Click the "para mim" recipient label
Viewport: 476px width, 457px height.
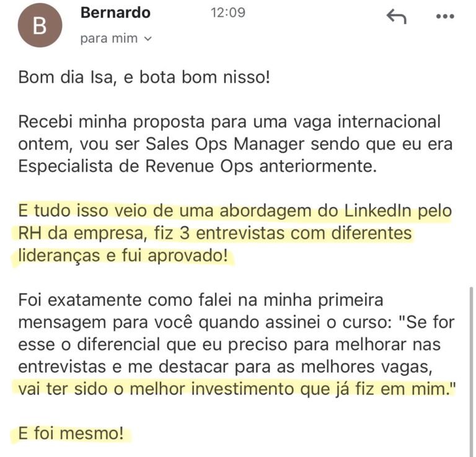click(x=109, y=38)
